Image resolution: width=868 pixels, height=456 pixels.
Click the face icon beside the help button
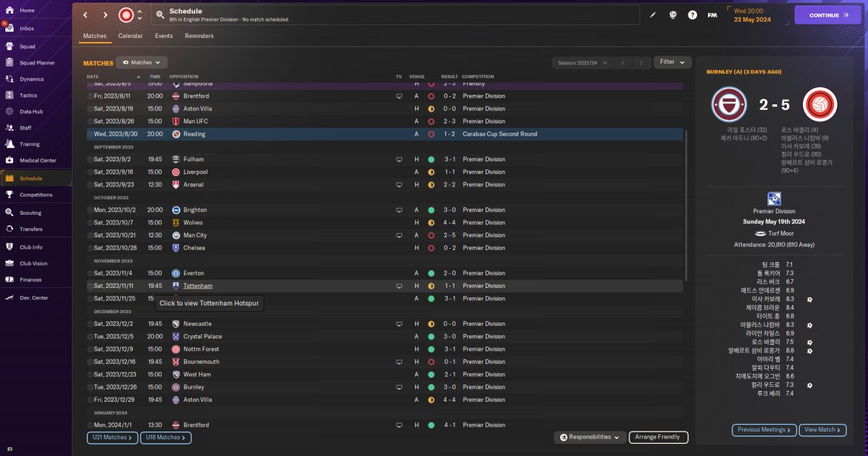point(673,15)
